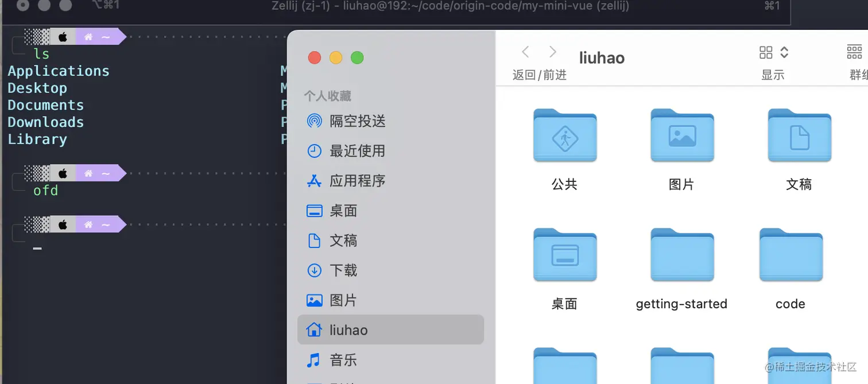Click the ofd command in terminal
The image size is (868, 384).
[x=46, y=191]
